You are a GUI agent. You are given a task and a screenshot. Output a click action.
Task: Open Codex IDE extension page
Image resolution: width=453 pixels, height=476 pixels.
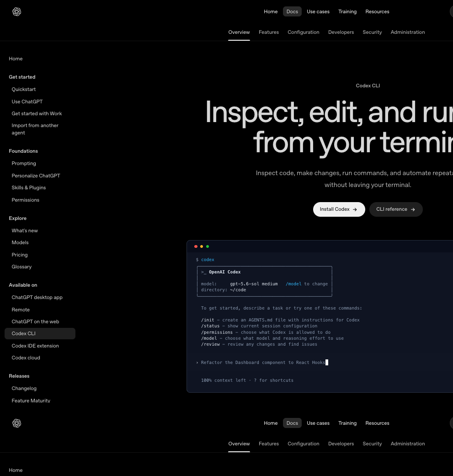coord(35,346)
